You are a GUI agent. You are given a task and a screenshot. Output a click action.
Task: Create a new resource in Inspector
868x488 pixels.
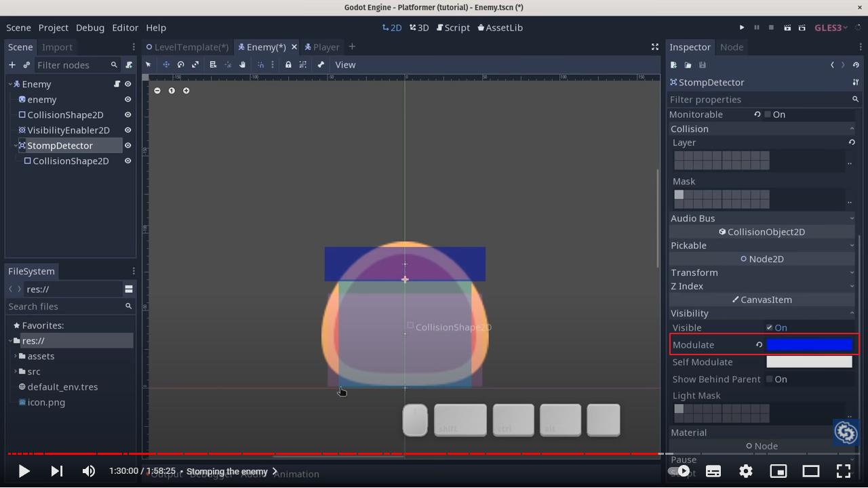(x=673, y=65)
